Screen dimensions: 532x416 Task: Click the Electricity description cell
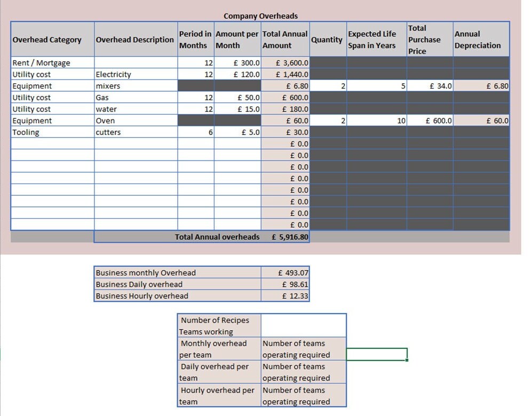(136, 74)
